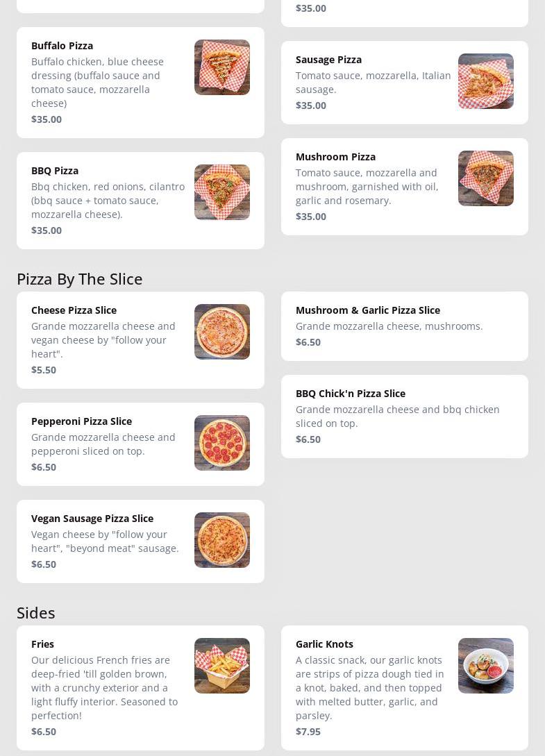Choose the BBQ Chick'n Pizza Slice item
Viewport: 545px width, 756px height.
coord(351,394)
